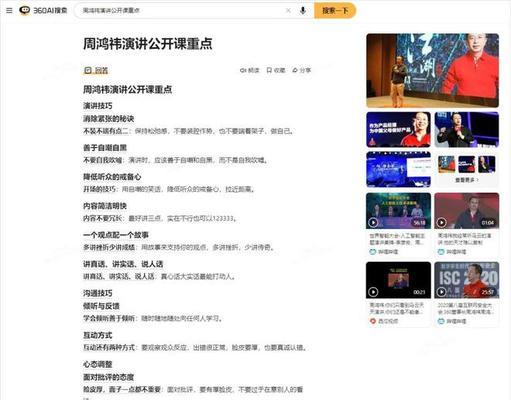Viewport: 511px width, 400px height.
Task: Click the 分享 share icon
Action: pos(302,70)
